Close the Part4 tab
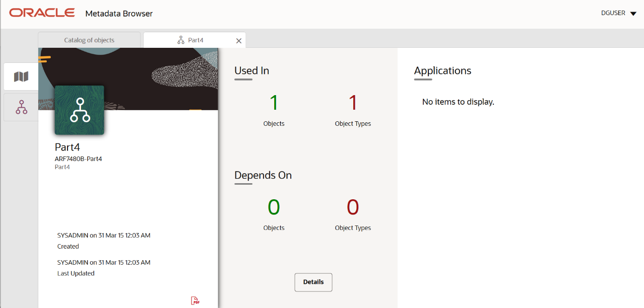Image resolution: width=644 pixels, height=308 pixels. 239,41
